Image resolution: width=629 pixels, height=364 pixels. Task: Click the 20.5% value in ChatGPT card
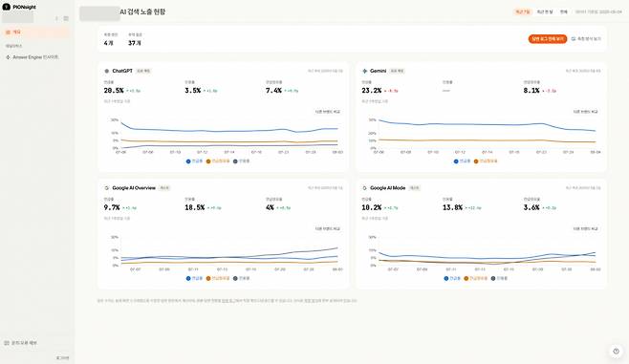tap(114, 91)
